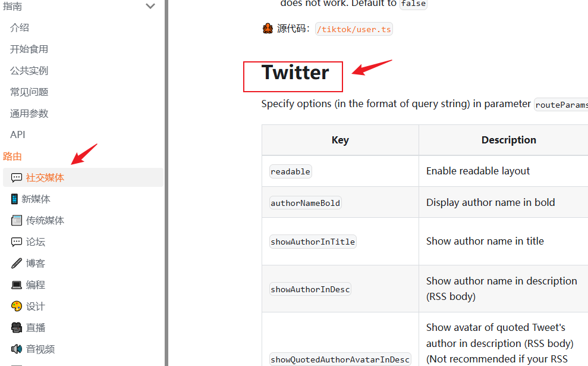Open the 传统媒体 route category
Image resolution: width=588 pixels, height=366 pixels.
(x=45, y=220)
